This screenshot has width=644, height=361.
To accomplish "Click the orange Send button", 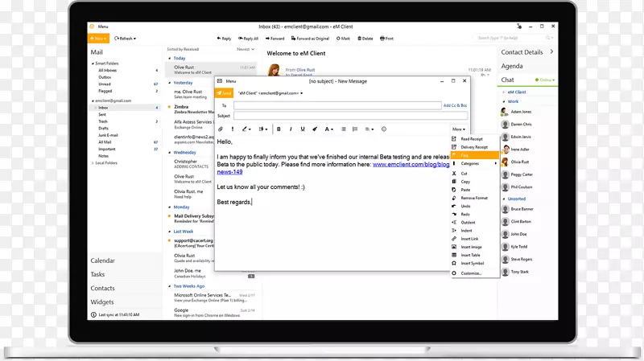I will 224,93.
